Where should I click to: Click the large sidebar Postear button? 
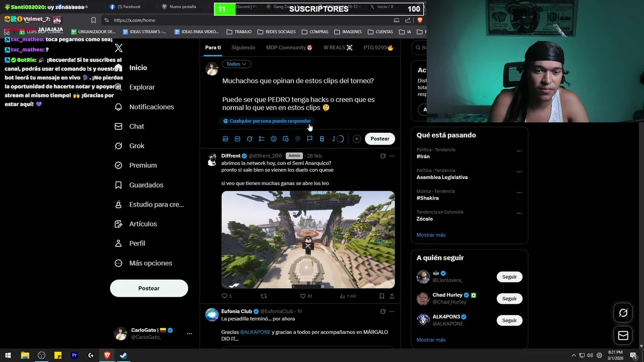[x=149, y=288]
